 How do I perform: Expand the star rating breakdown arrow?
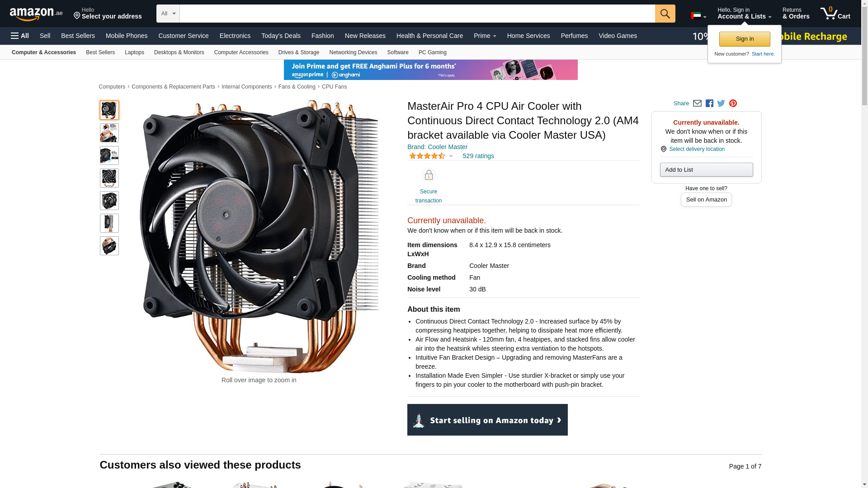[451, 156]
